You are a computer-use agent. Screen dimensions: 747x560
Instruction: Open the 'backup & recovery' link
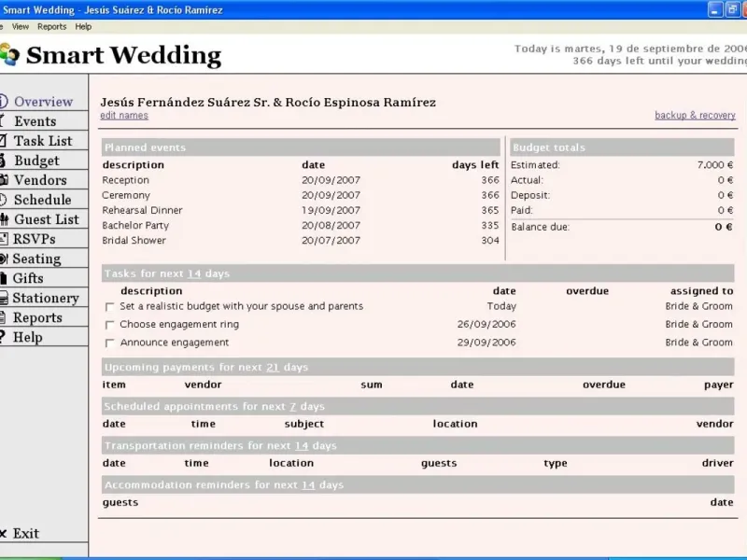695,115
